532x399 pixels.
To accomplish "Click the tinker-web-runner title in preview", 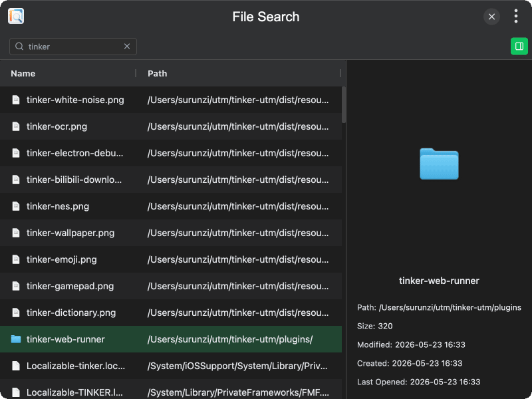I will (x=439, y=281).
